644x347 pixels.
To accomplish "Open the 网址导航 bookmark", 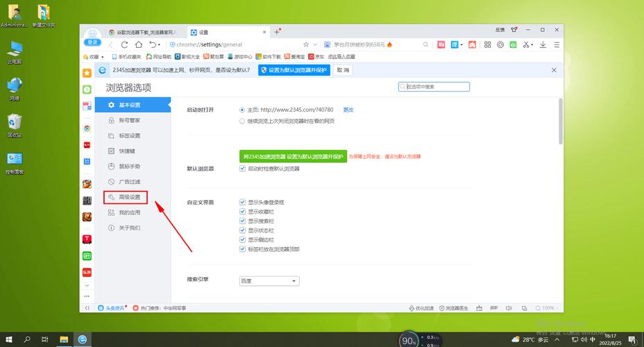I will pyautogui.click(x=158, y=57).
